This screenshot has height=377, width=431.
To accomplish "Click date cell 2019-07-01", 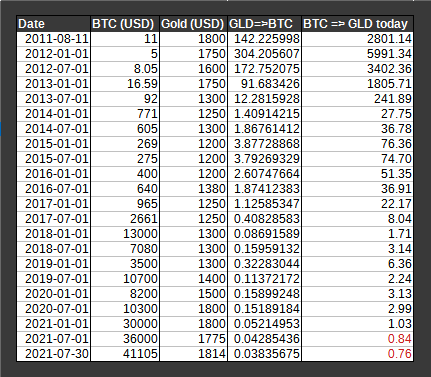I will [53, 279].
